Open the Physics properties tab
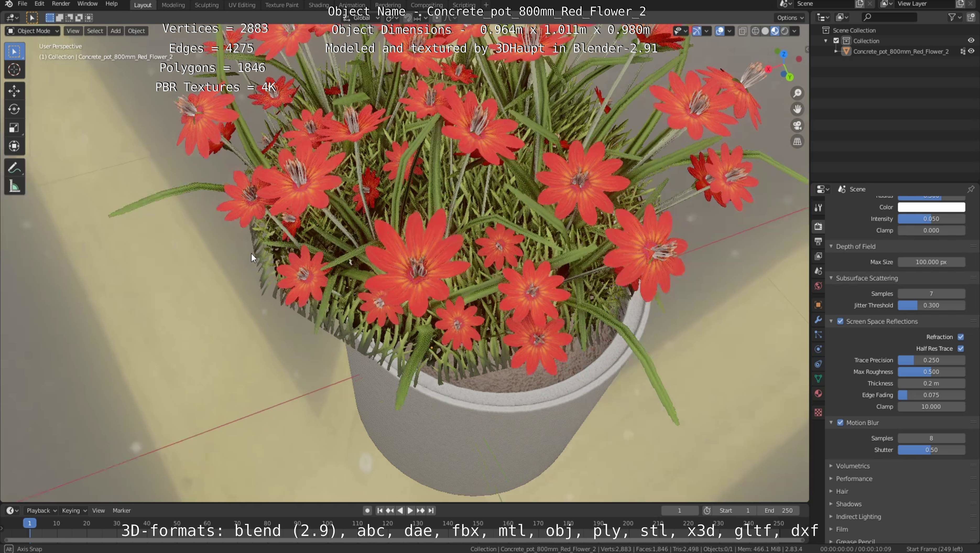The image size is (980, 553). [x=818, y=349]
